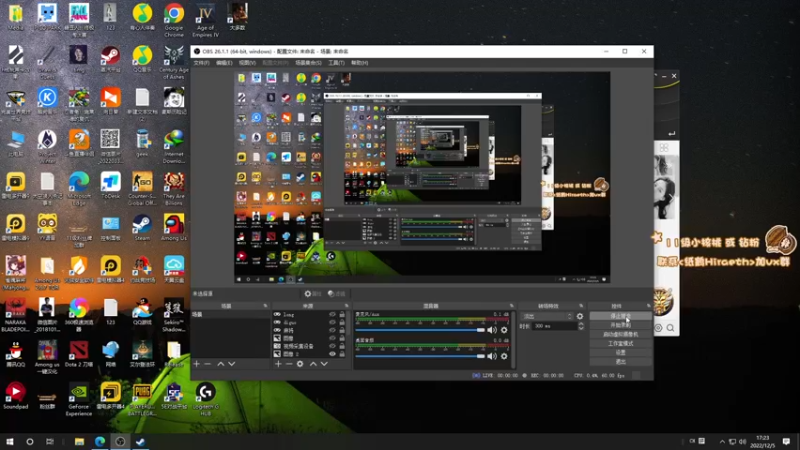800x450 pixels.
Task: Open the Windows Start menu
Action: coord(10,441)
